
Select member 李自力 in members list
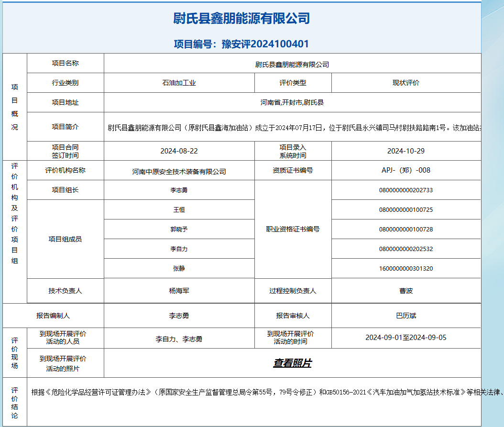point(179,249)
